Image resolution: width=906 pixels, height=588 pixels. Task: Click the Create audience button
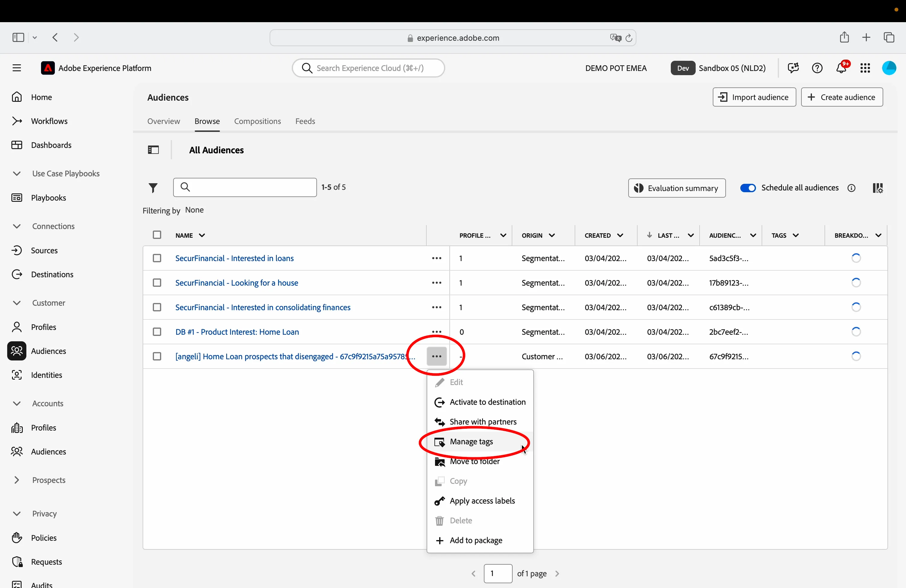[842, 97]
